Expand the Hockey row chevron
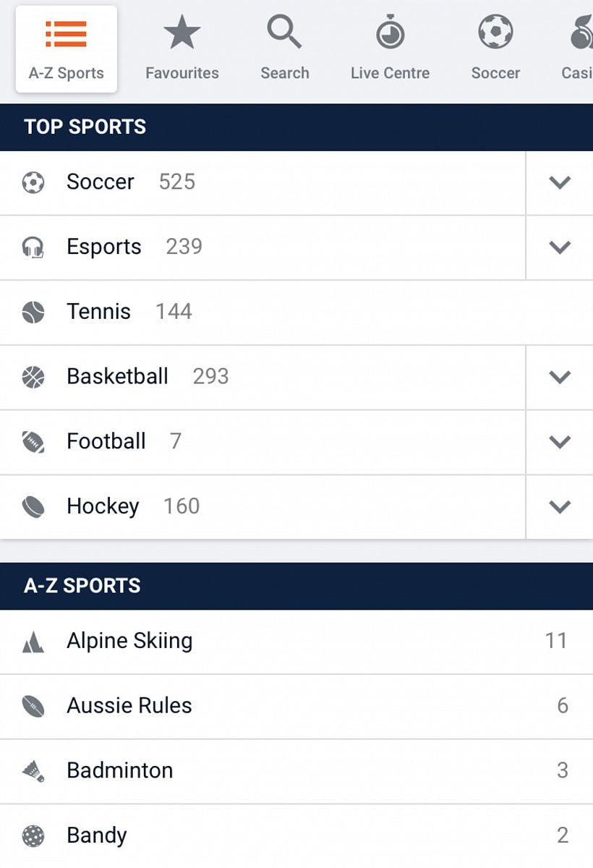The height and width of the screenshot is (868, 593). tap(560, 507)
